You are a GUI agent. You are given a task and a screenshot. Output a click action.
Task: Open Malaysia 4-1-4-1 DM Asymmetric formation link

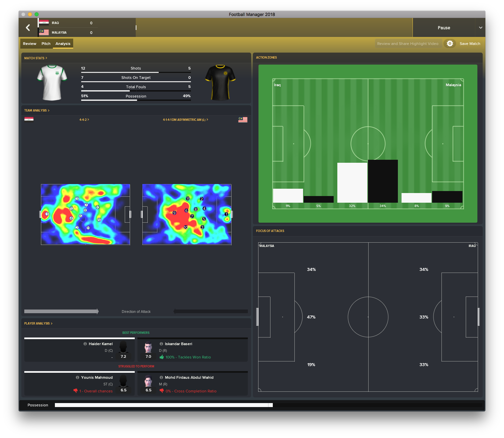185,119
